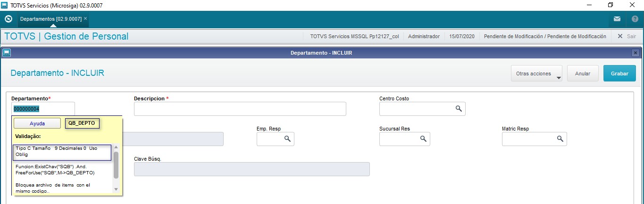Click the gray disabled field below Departamento
Viewport: 644px width, 204px height.
(173, 139)
